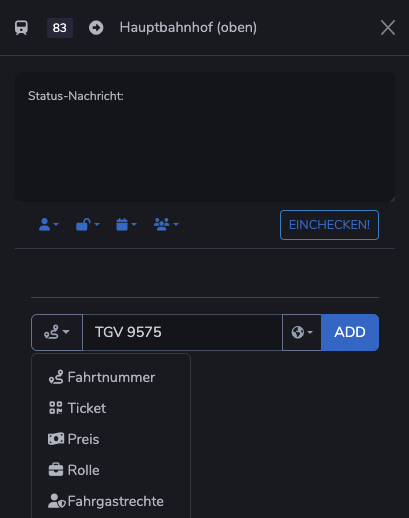409x518 pixels.
Task: Click the EINCHECKEN! button
Action: pos(329,225)
